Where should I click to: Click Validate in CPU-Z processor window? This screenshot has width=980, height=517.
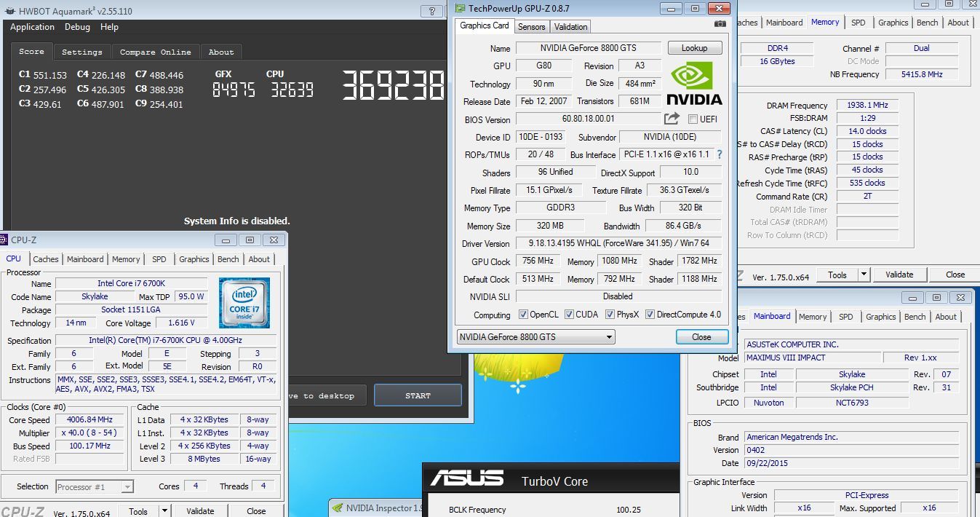point(200,511)
